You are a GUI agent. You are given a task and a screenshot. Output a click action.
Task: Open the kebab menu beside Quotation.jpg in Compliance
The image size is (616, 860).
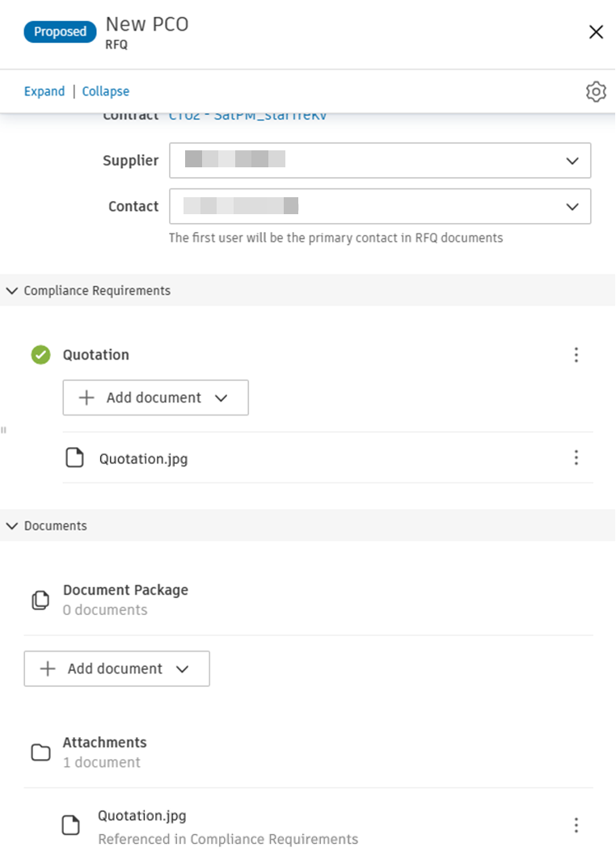coord(576,457)
